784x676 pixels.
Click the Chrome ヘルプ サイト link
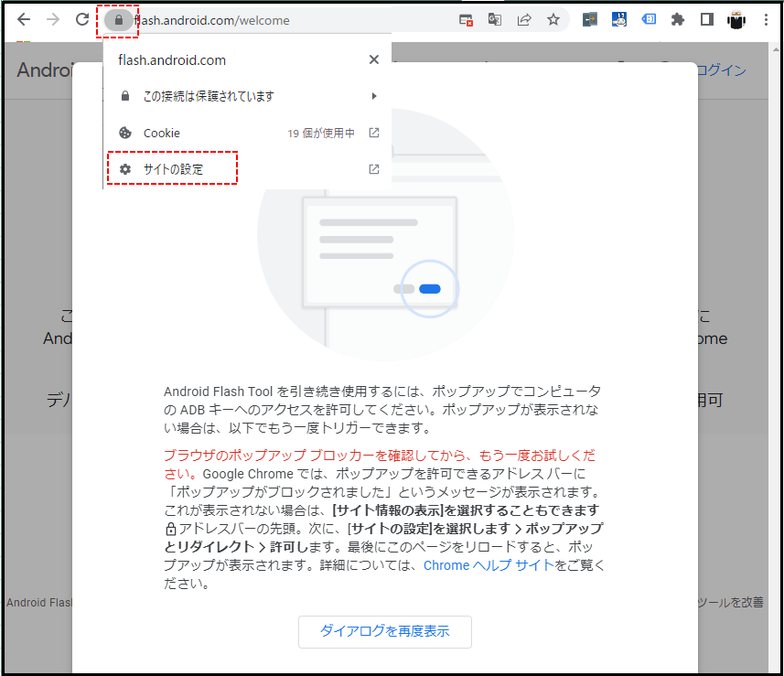[489, 565]
